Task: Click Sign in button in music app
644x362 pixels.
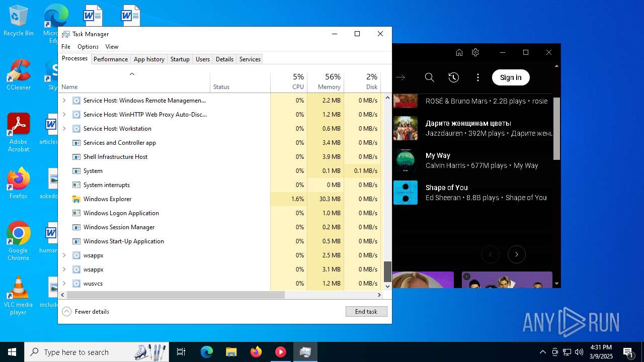Action: tap(511, 77)
